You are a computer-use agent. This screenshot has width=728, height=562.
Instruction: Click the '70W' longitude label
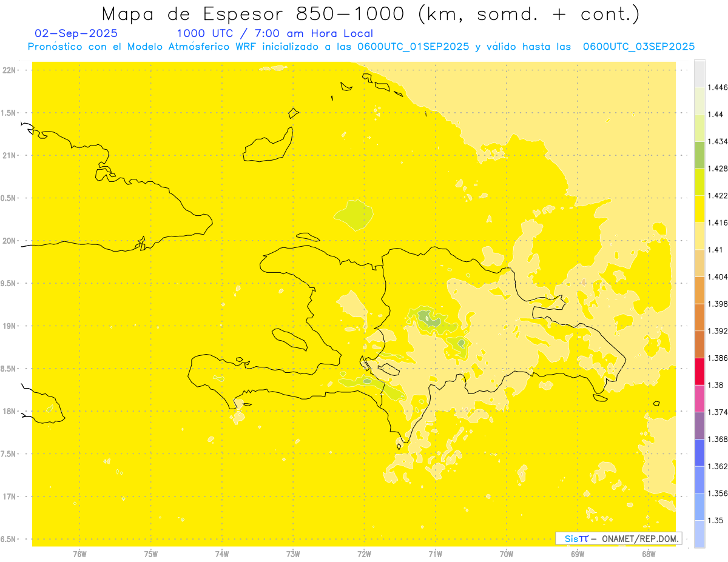[507, 554]
